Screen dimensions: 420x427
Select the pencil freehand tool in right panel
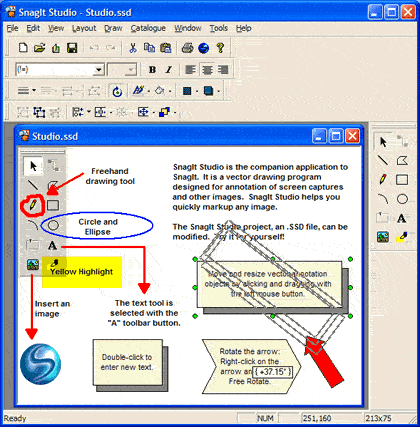[383, 180]
